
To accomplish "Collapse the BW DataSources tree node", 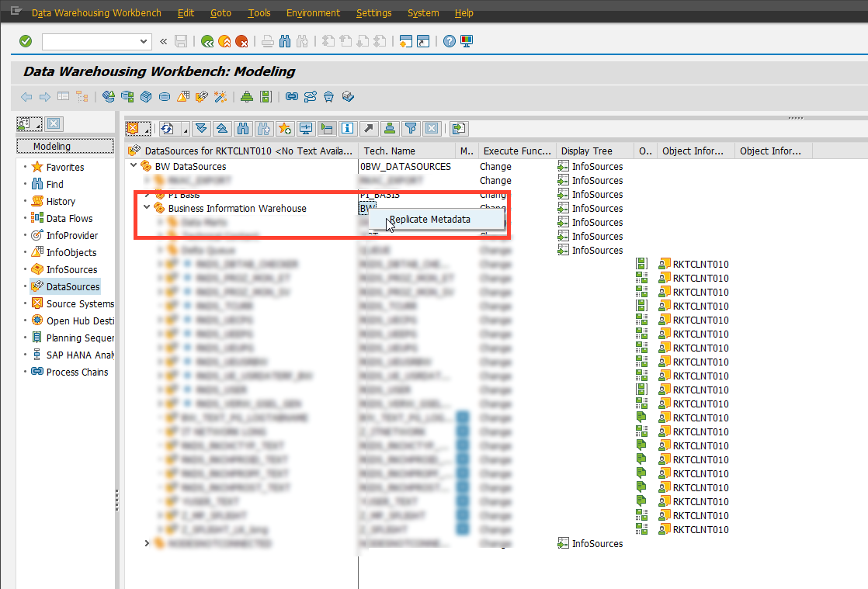I will (134, 166).
